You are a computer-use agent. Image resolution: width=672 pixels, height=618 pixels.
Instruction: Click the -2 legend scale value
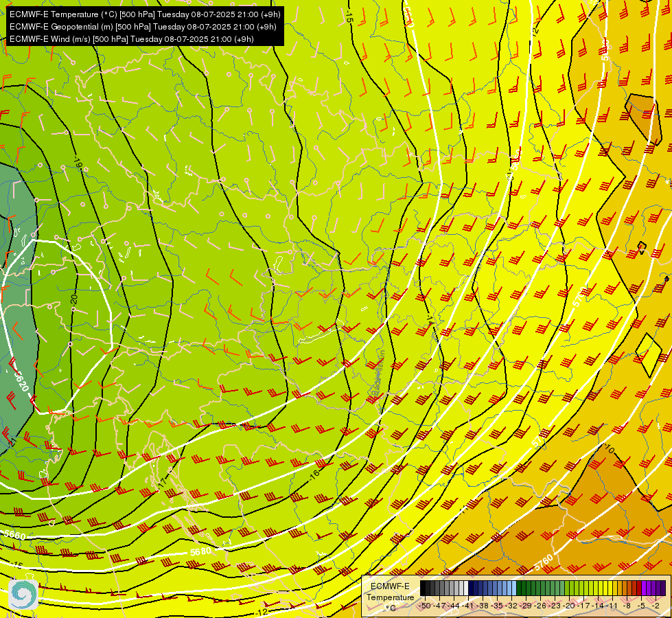pyautogui.click(x=656, y=606)
